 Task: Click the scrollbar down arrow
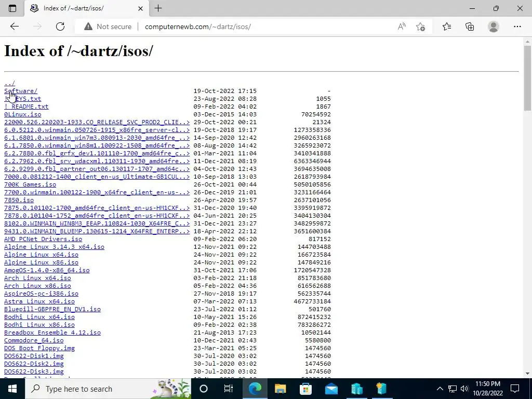pyautogui.click(x=527, y=374)
